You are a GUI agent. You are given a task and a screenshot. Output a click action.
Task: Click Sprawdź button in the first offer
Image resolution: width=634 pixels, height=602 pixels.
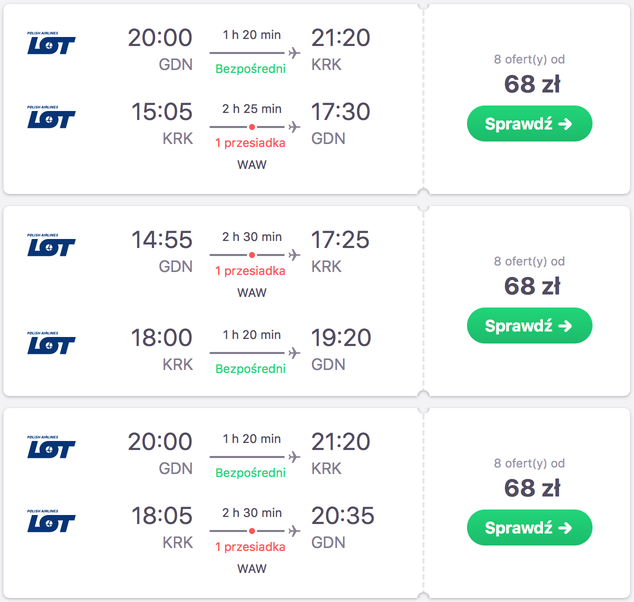(x=529, y=124)
